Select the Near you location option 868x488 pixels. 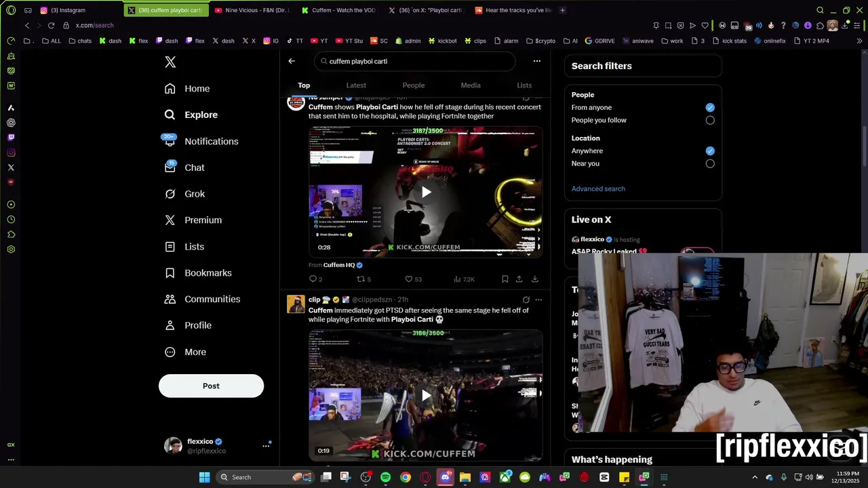click(x=710, y=163)
